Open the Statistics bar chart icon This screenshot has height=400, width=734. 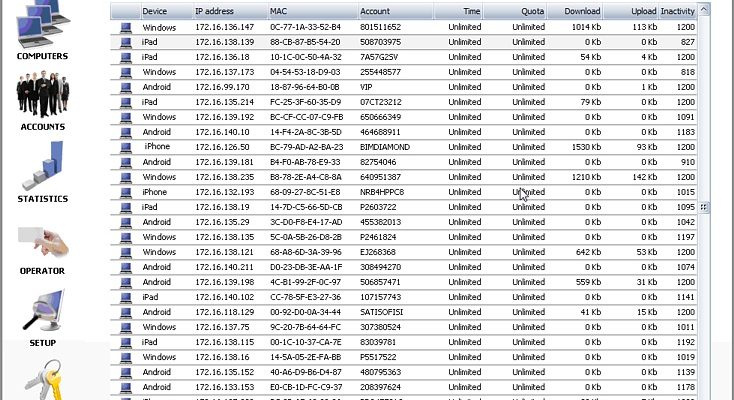click(x=43, y=166)
